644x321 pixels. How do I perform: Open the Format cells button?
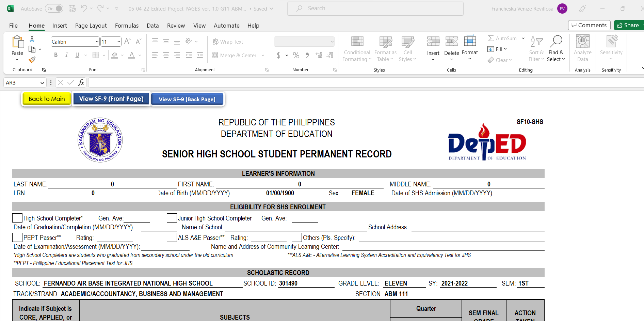tap(470, 48)
